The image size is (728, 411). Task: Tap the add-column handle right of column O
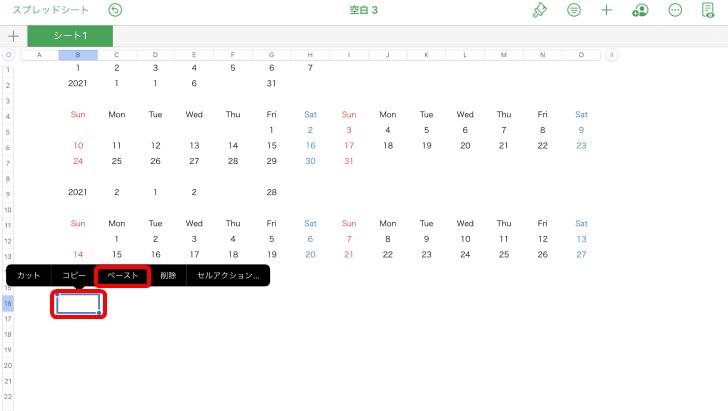(x=611, y=55)
